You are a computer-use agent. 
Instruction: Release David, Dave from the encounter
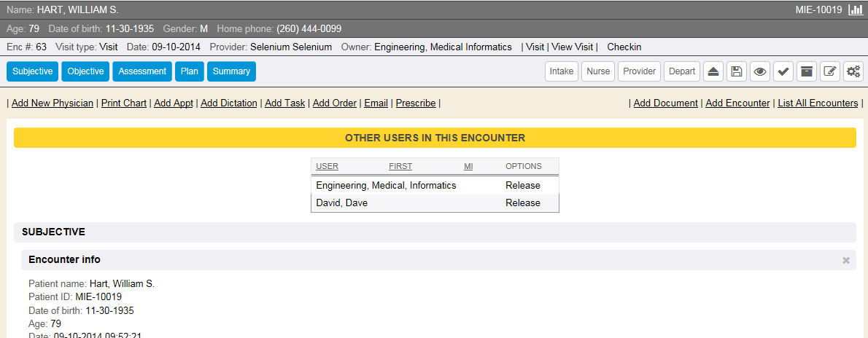pos(523,203)
